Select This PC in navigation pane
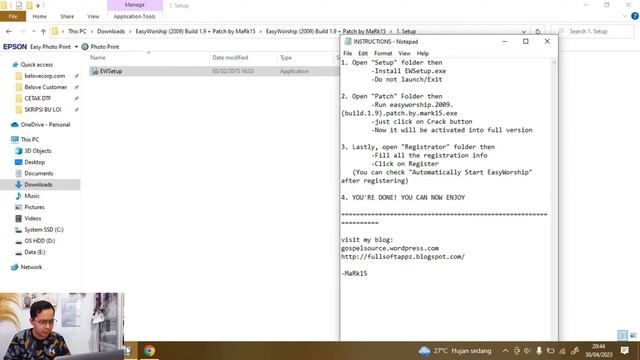Screen dimensions: 640x360 pos(30,140)
